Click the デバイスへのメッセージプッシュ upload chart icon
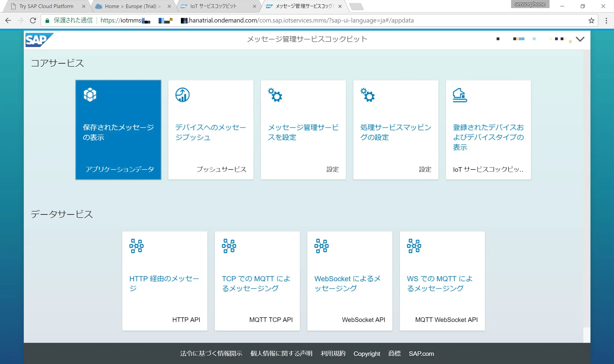The width and height of the screenshot is (614, 364). pyautogui.click(x=182, y=95)
